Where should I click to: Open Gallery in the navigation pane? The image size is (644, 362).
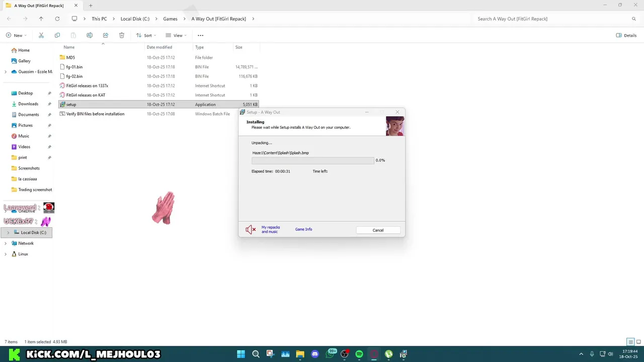(24, 61)
